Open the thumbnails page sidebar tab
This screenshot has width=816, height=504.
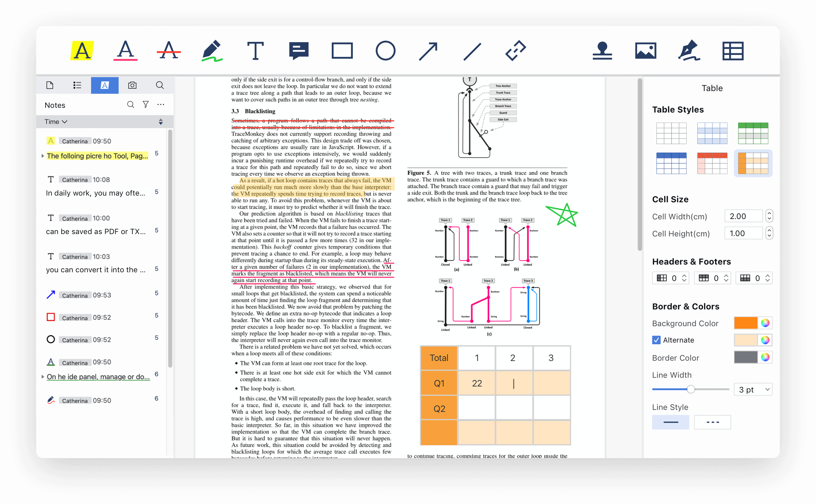(x=50, y=85)
